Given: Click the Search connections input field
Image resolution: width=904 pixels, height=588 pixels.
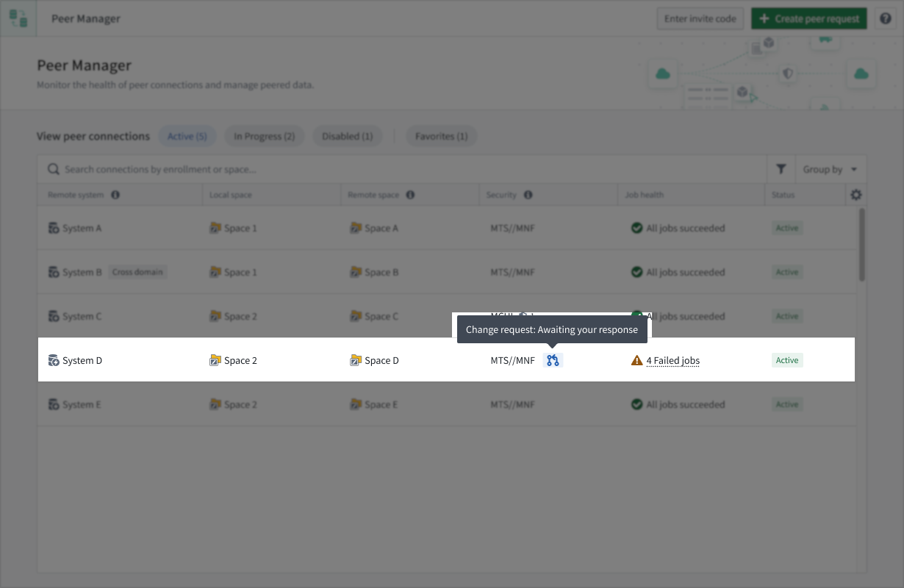Looking at the screenshot, I should pos(402,169).
